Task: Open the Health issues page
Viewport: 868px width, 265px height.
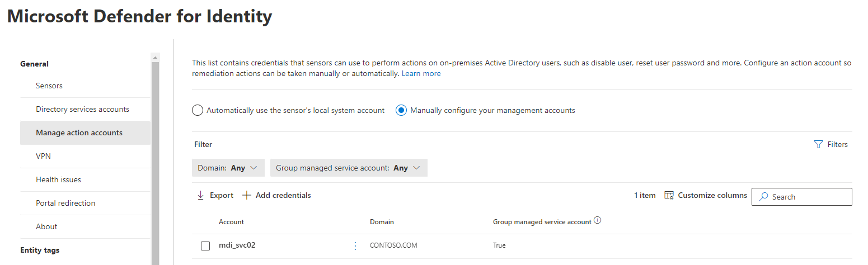Action: tap(58, 179)
